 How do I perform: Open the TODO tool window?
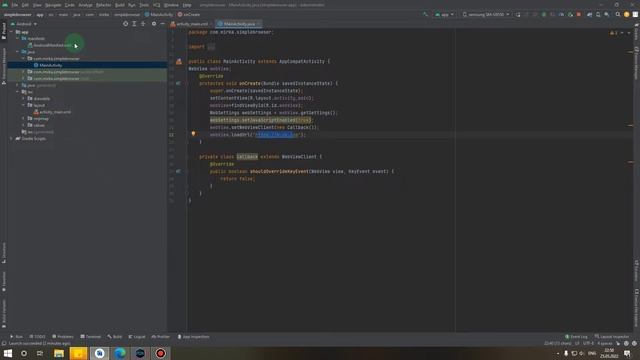(x=37, y=337)
